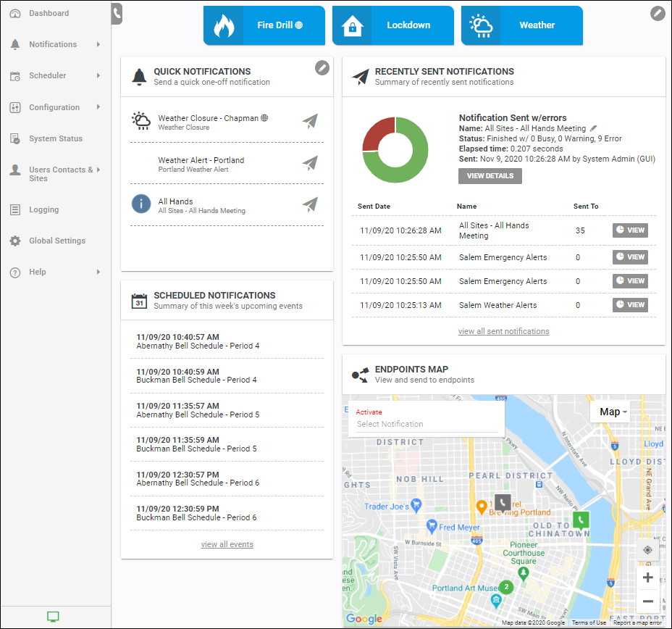Image resolution: width=672 pixels, height=629 pixels.
Task: Edit notification name with pencil icon
Action: point(594,128)
